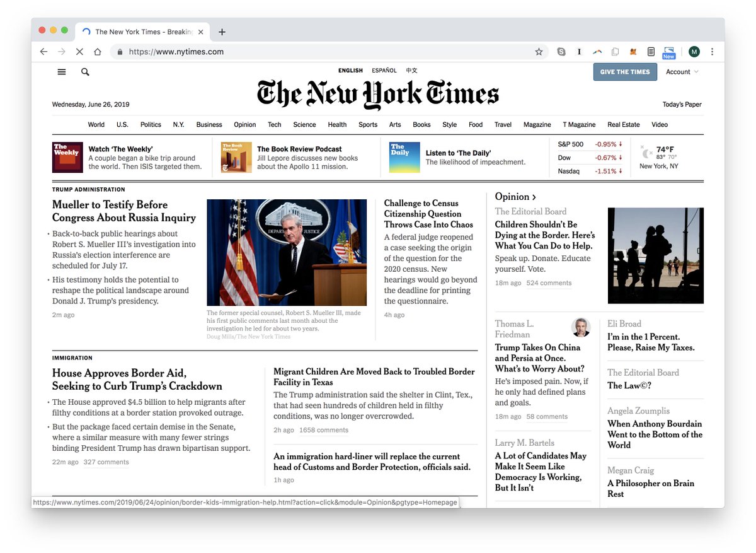
Task: Click the extension icon with New badge
Action: [x=669, y=52]
